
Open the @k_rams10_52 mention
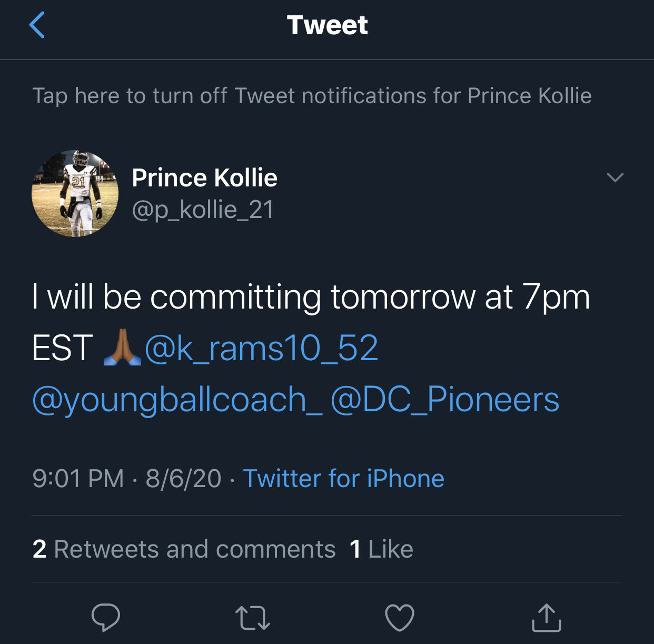261,348
